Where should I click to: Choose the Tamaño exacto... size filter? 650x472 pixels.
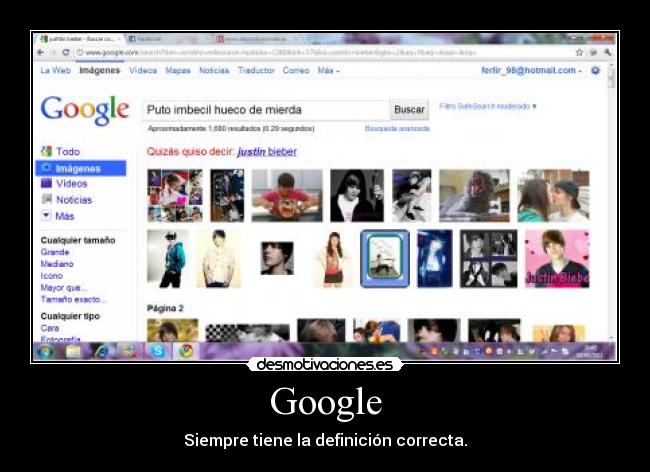73,299
